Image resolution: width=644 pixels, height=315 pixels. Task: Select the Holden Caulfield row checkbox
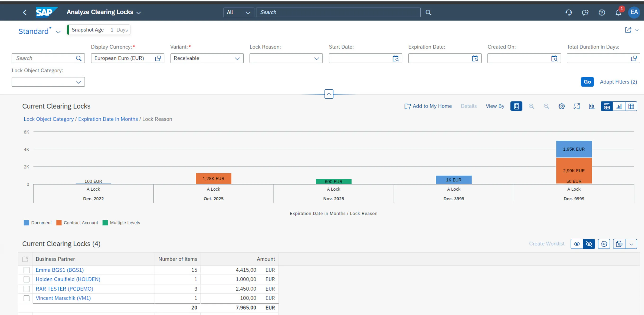pos(26,279)
